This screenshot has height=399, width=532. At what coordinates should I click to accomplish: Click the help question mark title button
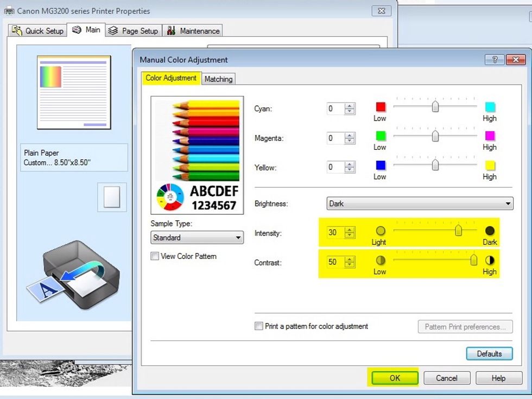click(494, 60)
